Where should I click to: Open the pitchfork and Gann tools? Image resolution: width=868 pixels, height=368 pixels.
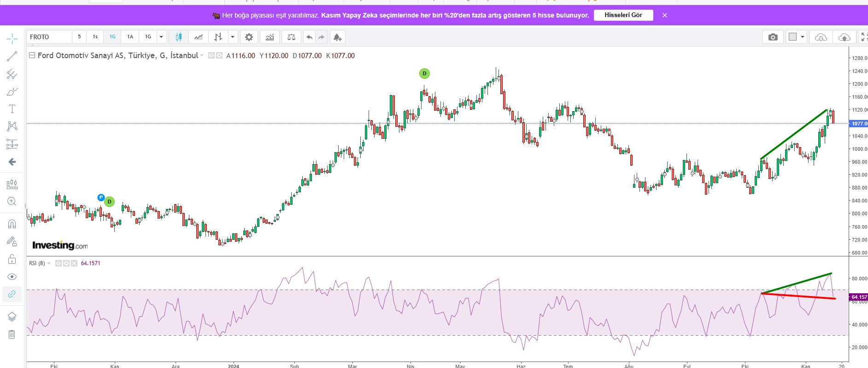12,74
